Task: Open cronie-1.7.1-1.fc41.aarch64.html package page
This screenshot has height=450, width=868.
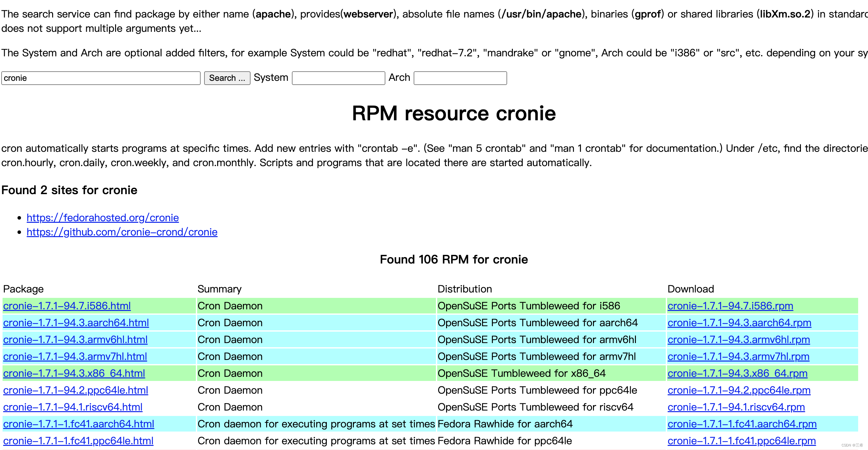Action: (x=79, y=424)
